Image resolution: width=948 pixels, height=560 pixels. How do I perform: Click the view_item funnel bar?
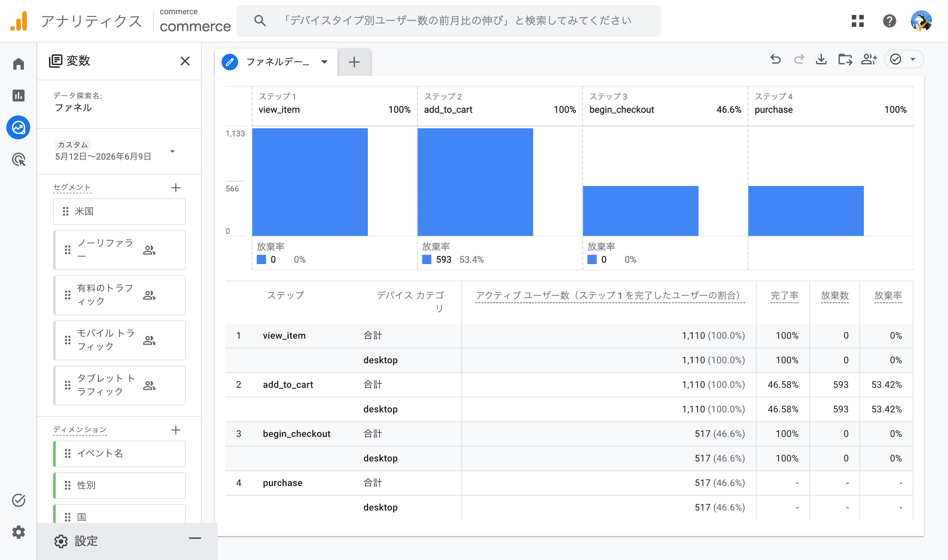coord(310,182)
